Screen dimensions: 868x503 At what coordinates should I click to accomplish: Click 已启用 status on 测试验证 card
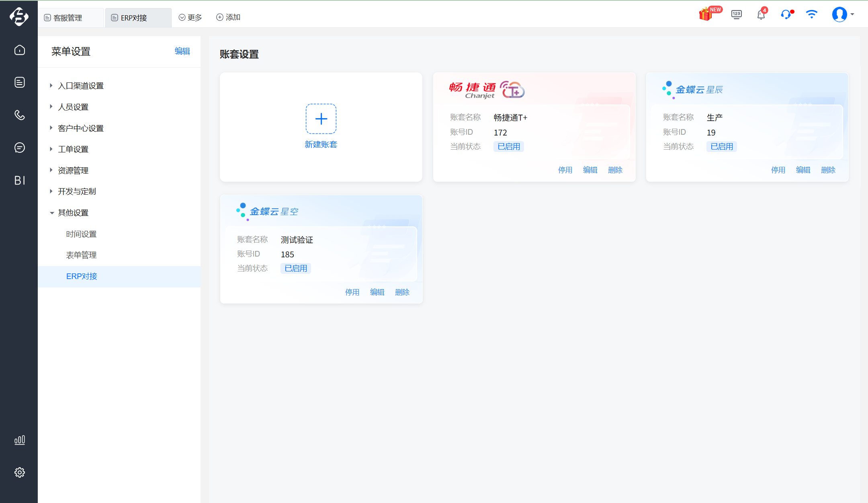[x=295, y=268]
